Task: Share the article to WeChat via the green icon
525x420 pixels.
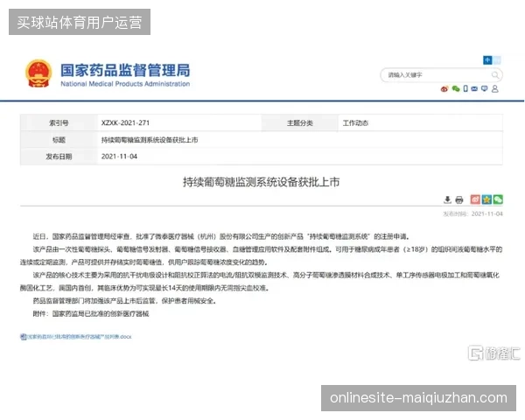Action: (x=498, y=199)
